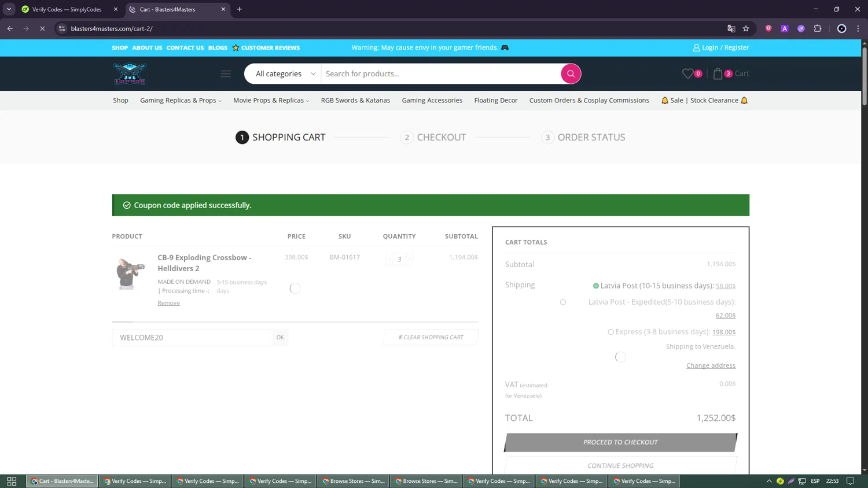Image resolution: width=868 pixels, height=488 pixels.
Task: Switch to Cart - Blasters4Masters taskbar window
Action: tap(62, 481)
